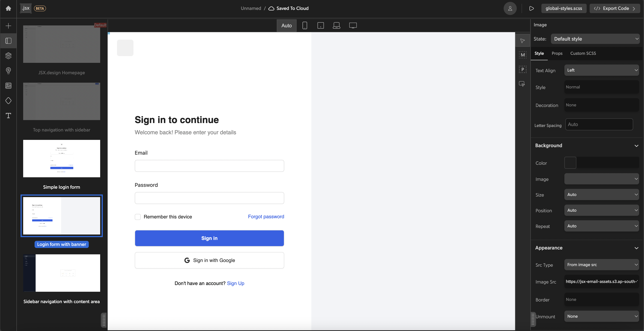Viewport: 644px width, 331px height.
Task: Select the text T tool icon
Action: tap(8, 116)
